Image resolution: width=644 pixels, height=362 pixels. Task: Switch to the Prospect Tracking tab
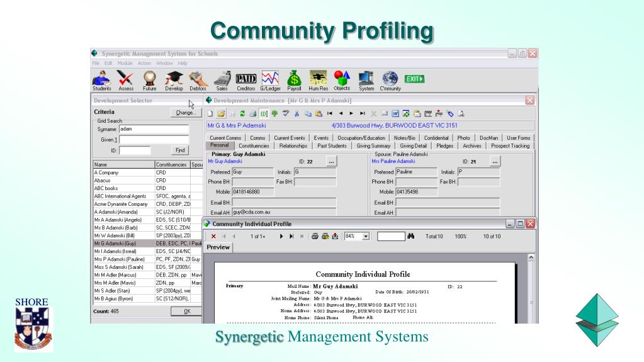point(510,146)
